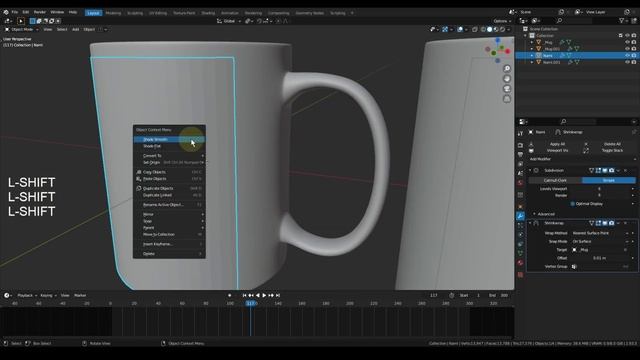Select Simple subdivision type
Screen dimensions: 640x360
(609, 180)
